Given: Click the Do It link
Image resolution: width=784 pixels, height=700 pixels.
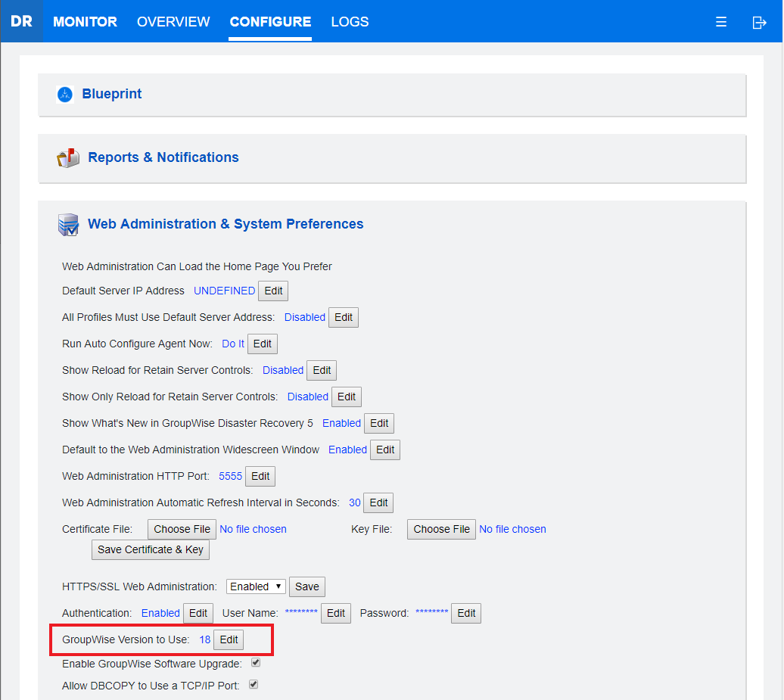Looking at the screenshot, I should [x=233, y=344].
